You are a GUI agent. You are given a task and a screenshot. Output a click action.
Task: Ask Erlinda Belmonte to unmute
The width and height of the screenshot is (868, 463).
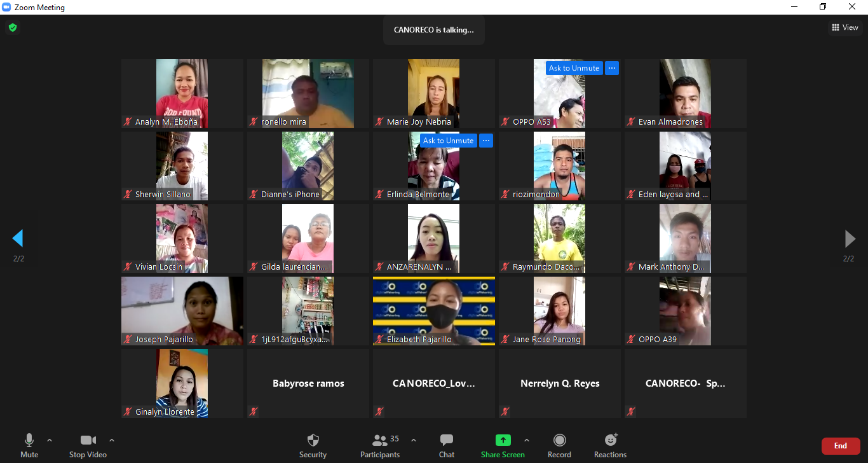pyautogui.click(x=448, y=141)
